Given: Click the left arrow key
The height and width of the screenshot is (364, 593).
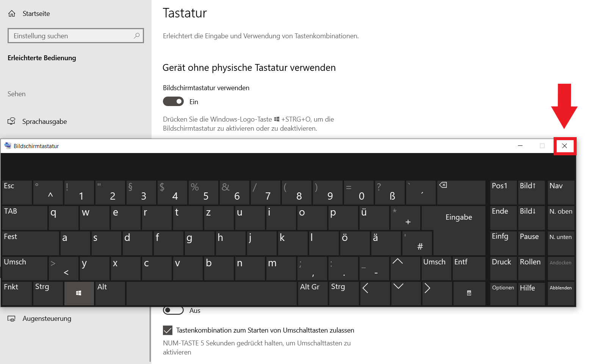Looking at the screenshot, I should [375, 293].
